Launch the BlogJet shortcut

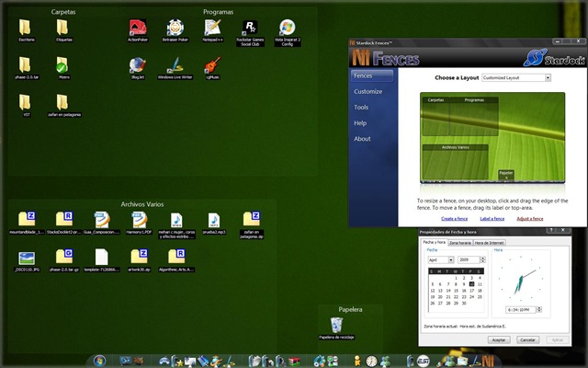click(x=138, y=65)
